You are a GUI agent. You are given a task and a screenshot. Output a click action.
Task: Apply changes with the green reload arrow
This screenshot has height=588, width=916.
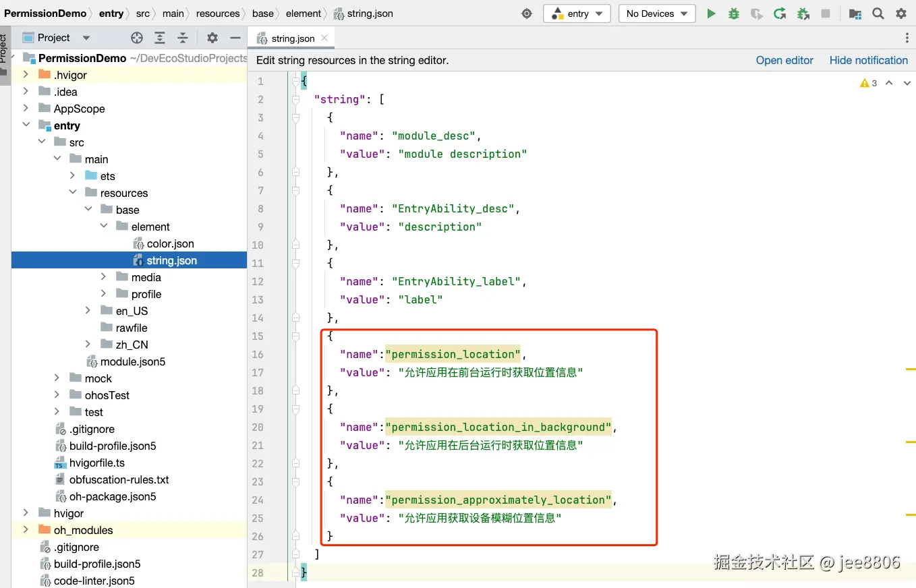click(780, 13)
